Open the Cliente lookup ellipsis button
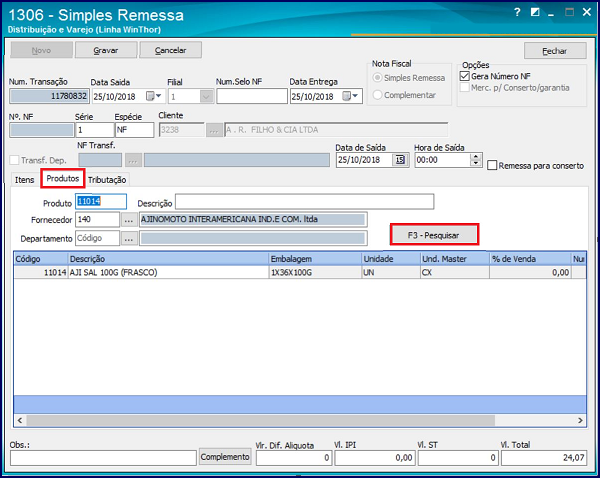This screenshot has height=478, width=600. tap(214, 130)
